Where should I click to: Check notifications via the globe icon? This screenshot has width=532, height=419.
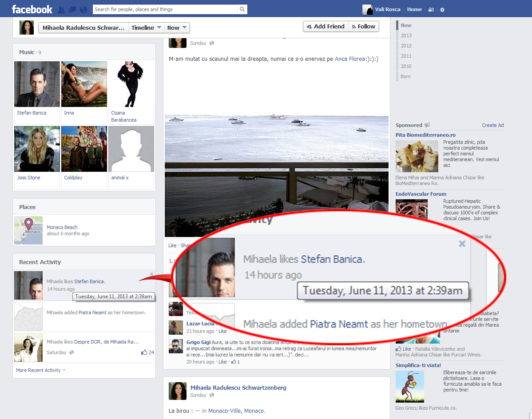(83, 8)
